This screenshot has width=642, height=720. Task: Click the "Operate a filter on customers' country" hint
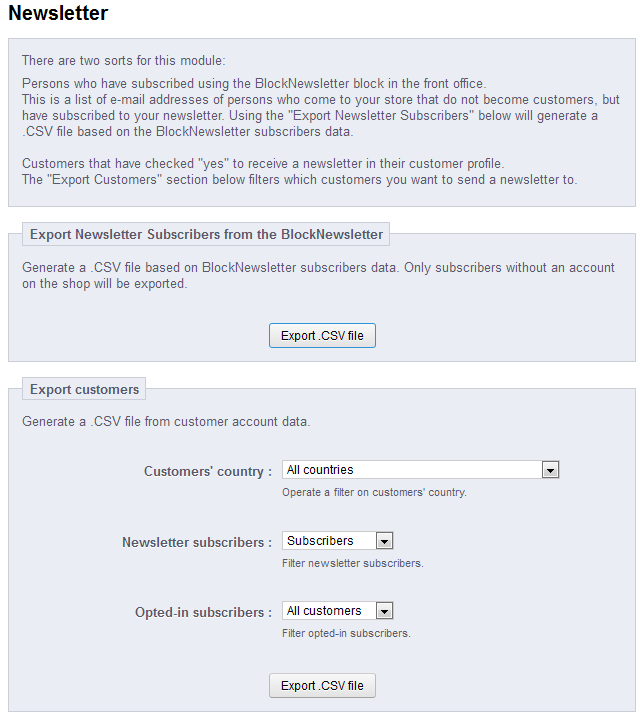pos(374,492)
